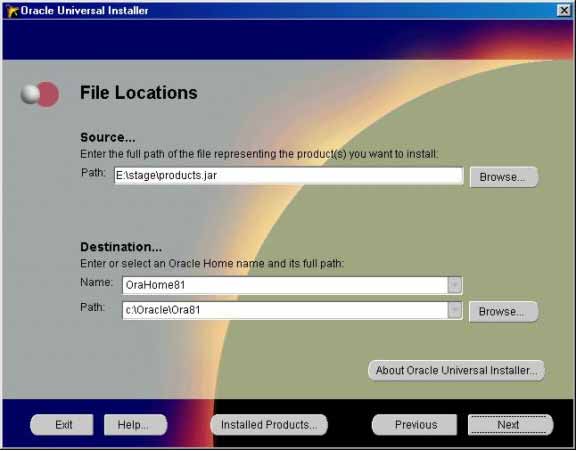
Task: Proceed with the Next button
Action: 510,425
